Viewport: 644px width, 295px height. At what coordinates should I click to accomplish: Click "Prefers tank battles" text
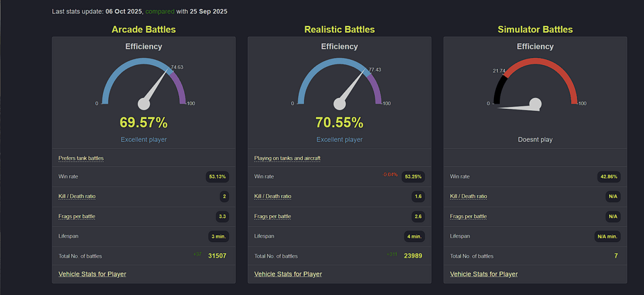coord(81,158)
